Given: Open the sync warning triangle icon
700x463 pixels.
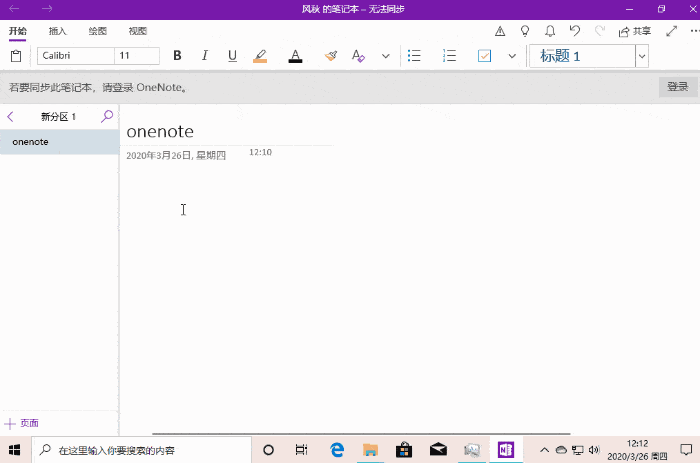Looking at the screenshot, I should [500, 31].
